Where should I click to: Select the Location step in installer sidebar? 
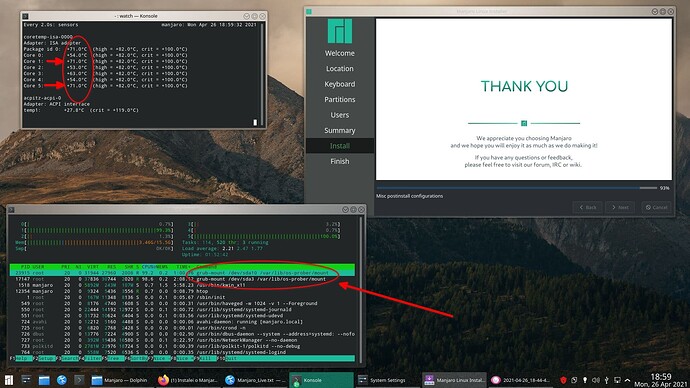click(x=340, y=69)
